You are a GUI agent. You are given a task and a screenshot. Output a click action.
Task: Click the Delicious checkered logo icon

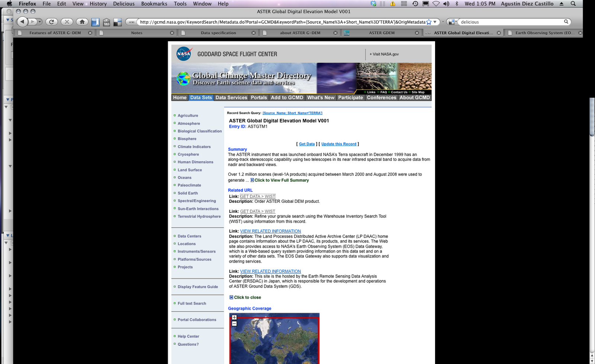coord(118,22)
